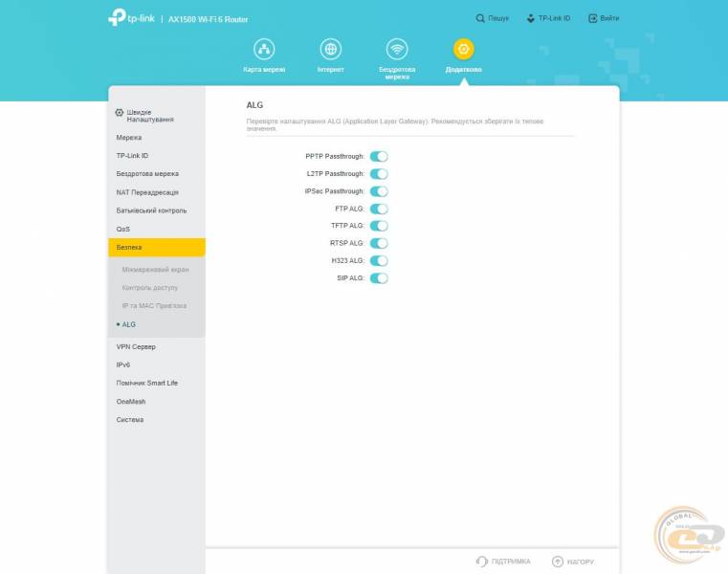Select the Додатково gear icon
Image resolution: width=728 pixels, height=574 pixels.
click(x=463, y=49)
